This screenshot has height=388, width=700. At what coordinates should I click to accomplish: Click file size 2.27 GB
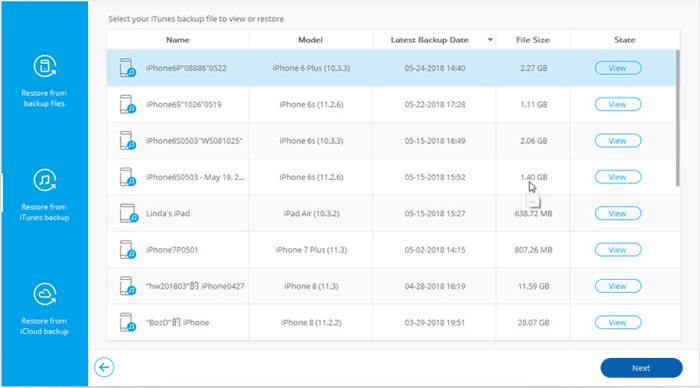(x=533, y=68)
